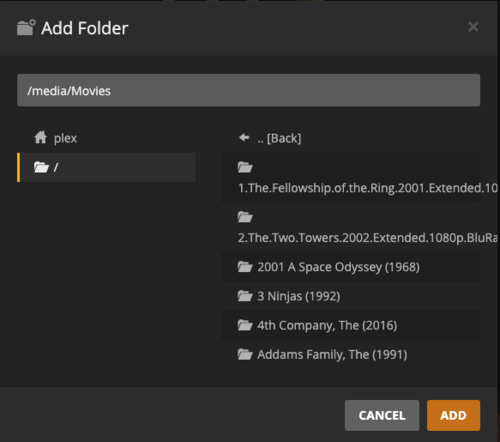Confirm with the orange Add button
The image size is (500, 442).
click(x=453, y=415)
